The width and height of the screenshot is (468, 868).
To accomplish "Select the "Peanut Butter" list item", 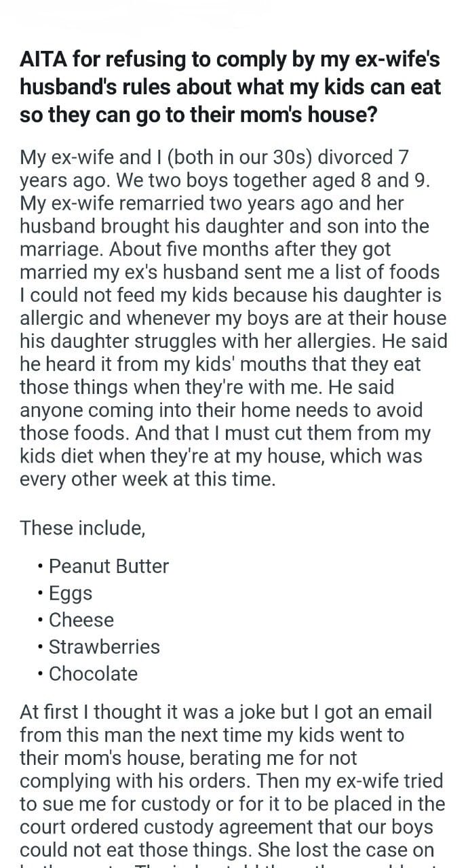I will [109, 566].
